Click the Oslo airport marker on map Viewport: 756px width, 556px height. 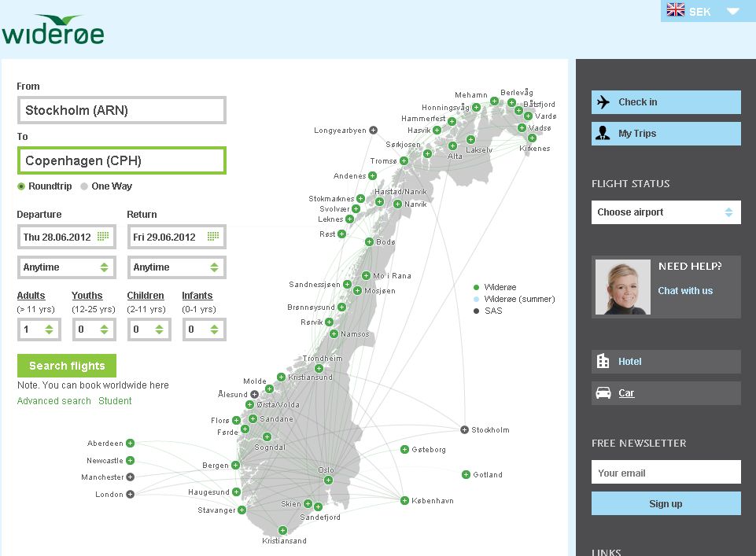tap(329, 480)
